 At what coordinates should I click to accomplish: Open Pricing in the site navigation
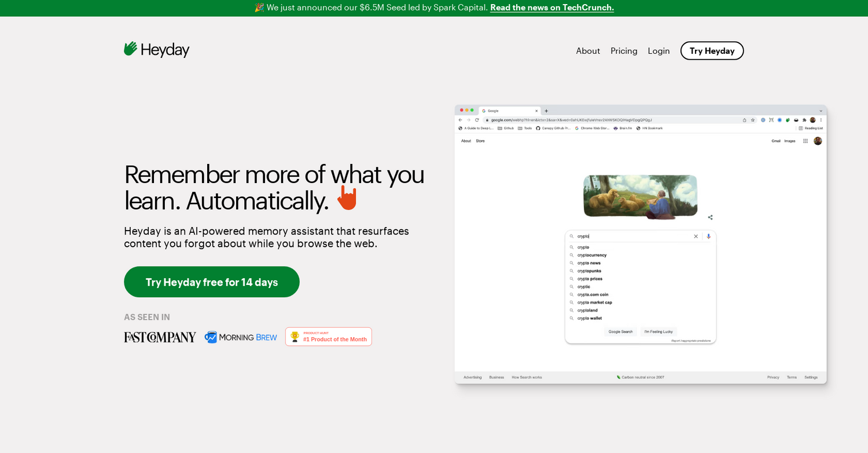click(624, 51)
